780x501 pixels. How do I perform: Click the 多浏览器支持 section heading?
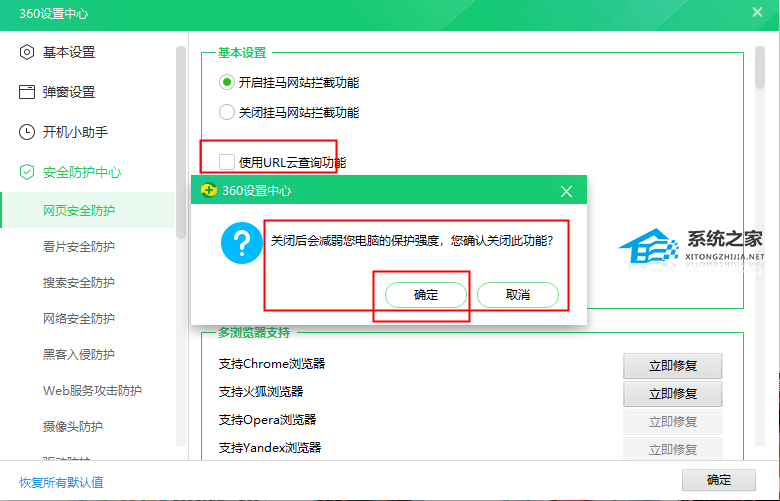click(x=254, y=332)
